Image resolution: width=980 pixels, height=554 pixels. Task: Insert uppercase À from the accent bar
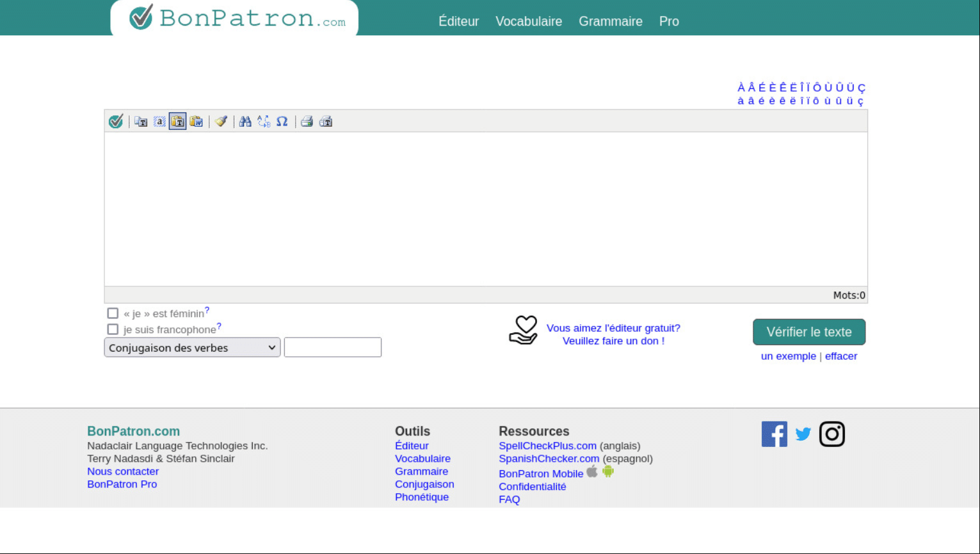pos(741,87)
